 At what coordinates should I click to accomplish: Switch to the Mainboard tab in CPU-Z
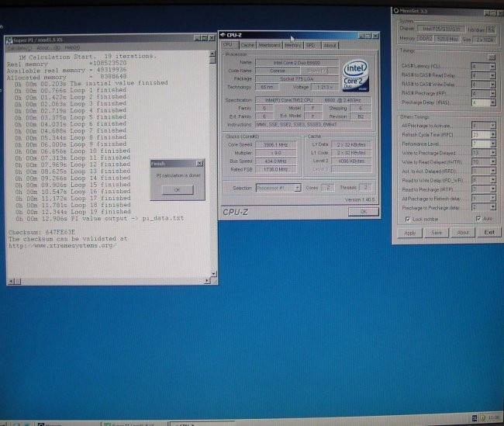pyautogui.click(x=269, y=45)
